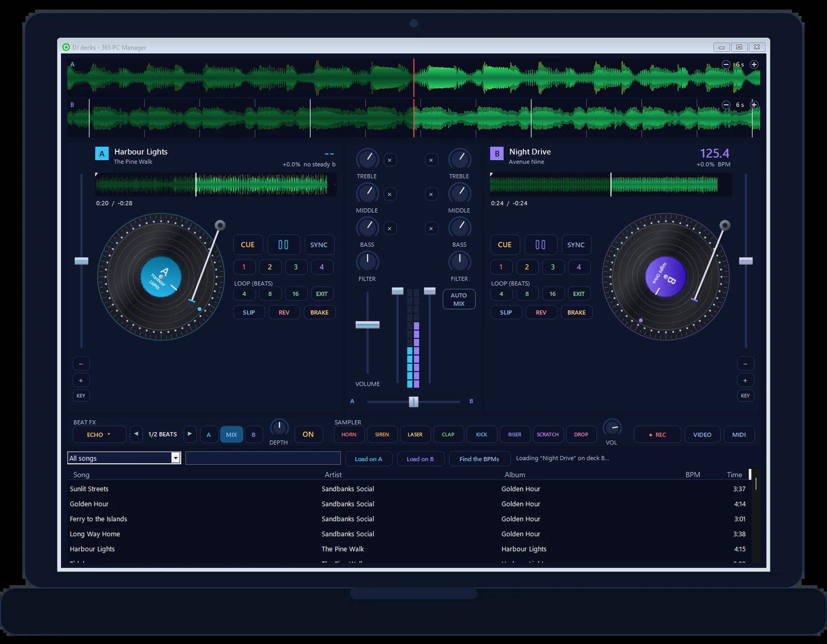The height and width of the screenshot is (644, 827).
Task: Route beat FX to deck A
Action: coord(208,435)
